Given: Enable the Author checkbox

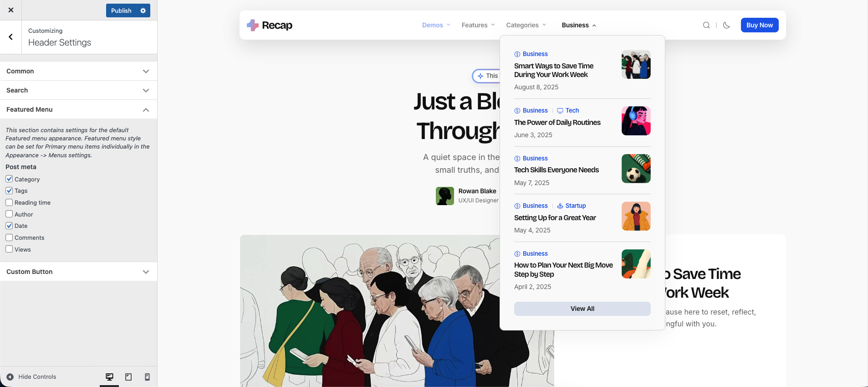Looking at the screenshot, I should click(9, 214).
